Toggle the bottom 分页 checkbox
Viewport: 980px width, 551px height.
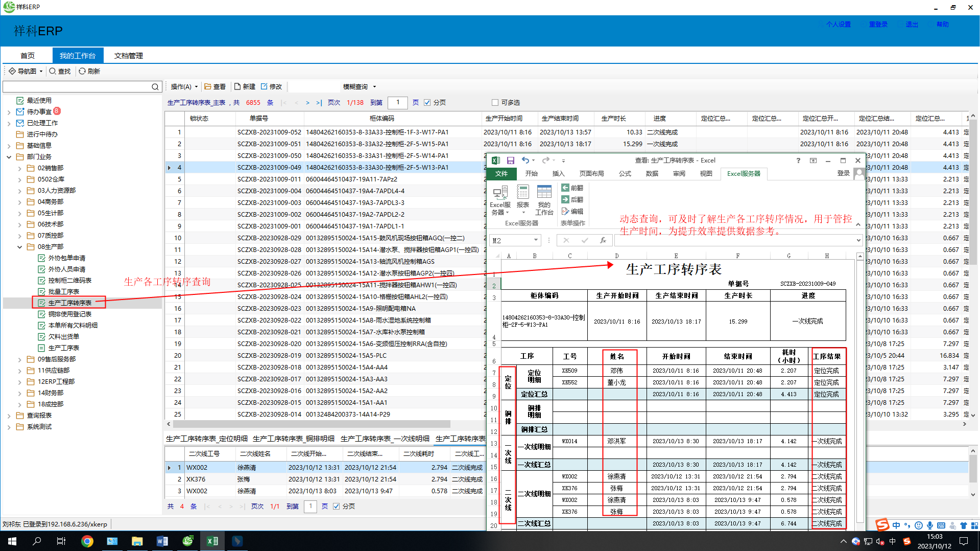(x=336, y=507)
